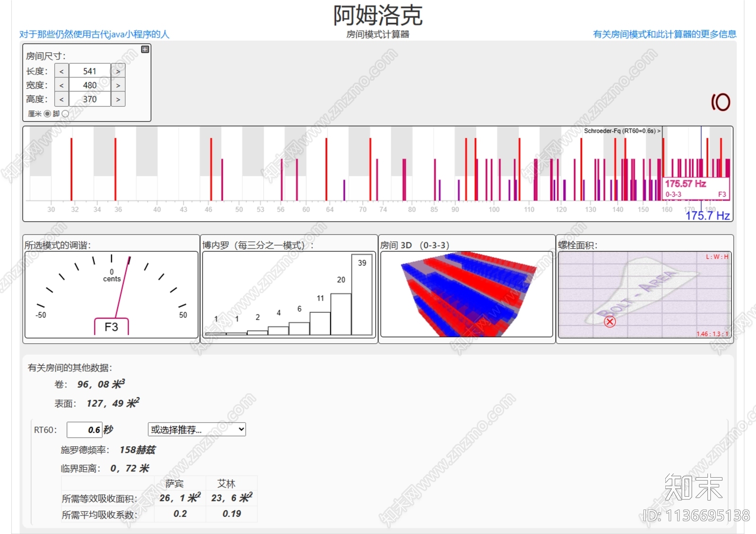Increase room width with right arrow
Image resolution: width=756 pixels, height=534 pixels.
(118, 85)
